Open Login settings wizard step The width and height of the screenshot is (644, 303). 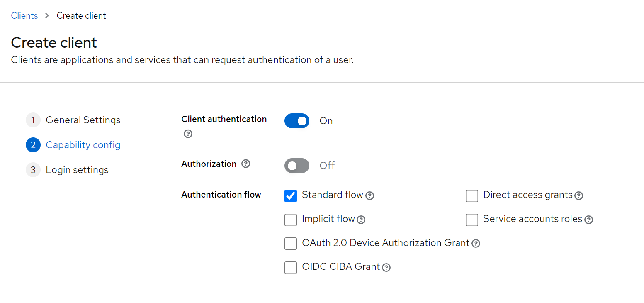click(77, 170)
